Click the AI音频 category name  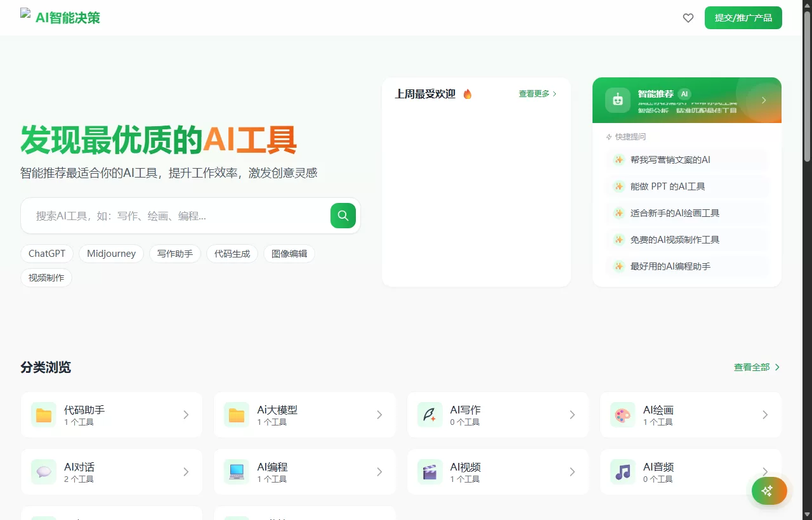[x=658, y=467]
